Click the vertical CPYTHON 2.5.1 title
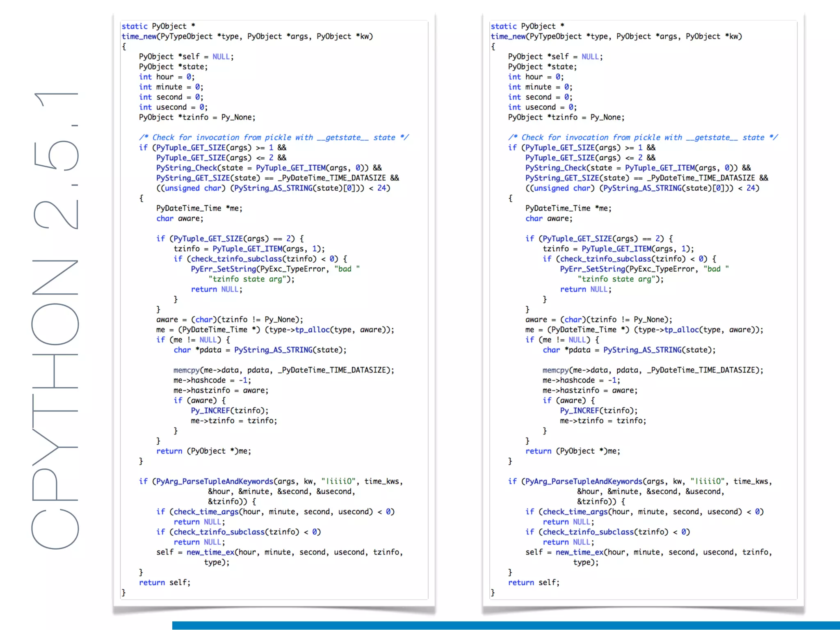 click(x=55, y=320)
